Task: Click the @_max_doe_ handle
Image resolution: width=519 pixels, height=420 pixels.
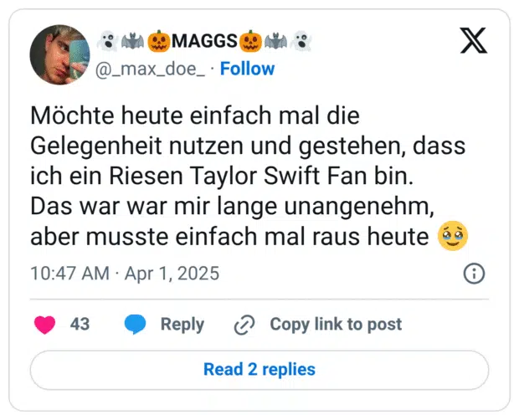Action: (x=152, y=69)
